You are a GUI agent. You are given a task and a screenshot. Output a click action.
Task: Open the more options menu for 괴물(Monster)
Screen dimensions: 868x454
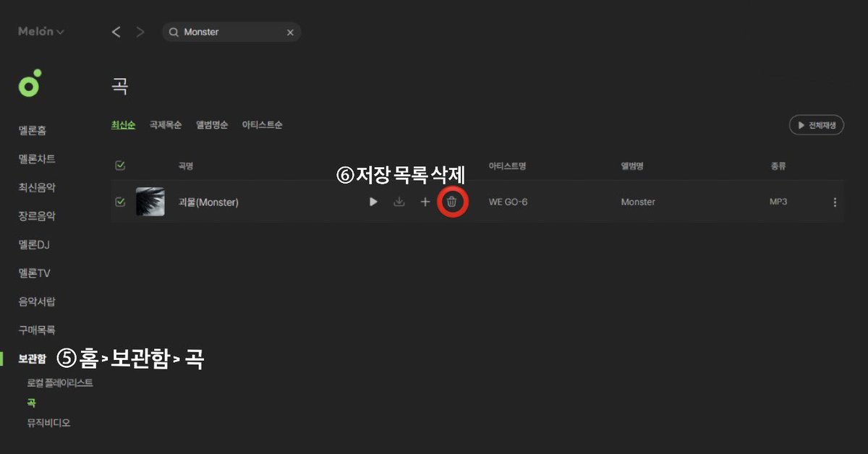[x=835, y=202]
